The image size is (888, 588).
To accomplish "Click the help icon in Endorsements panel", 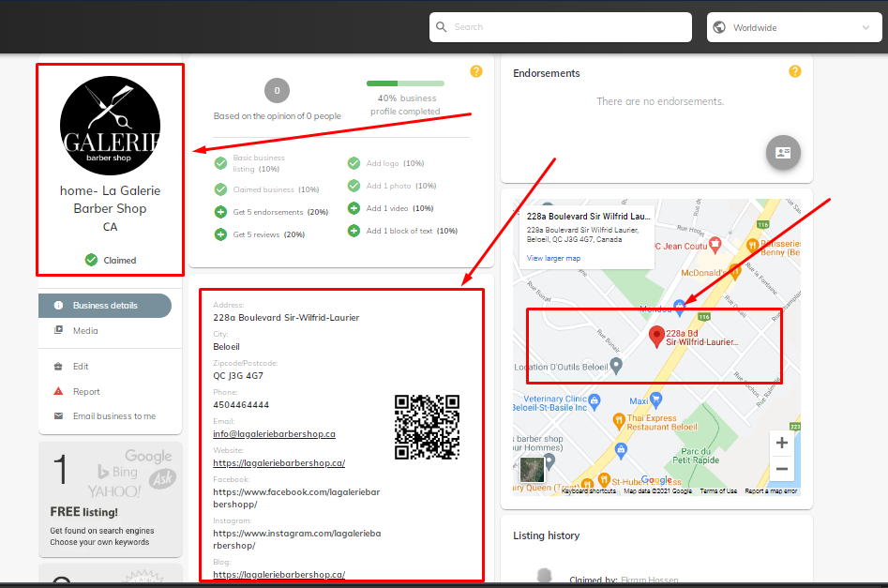I will pos(795,71).
